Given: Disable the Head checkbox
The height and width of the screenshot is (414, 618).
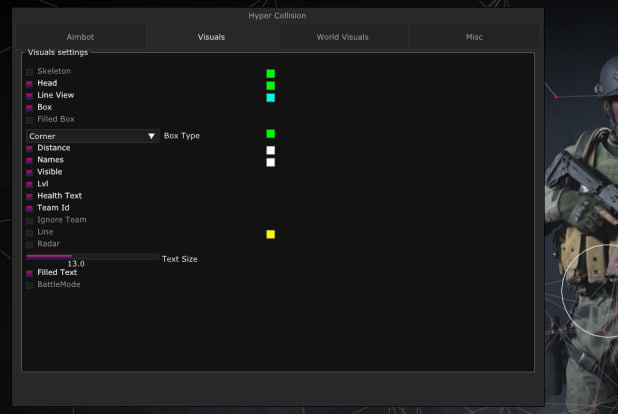Looking at the screenshot, I should pyautogui.click(x=30, y=84).
